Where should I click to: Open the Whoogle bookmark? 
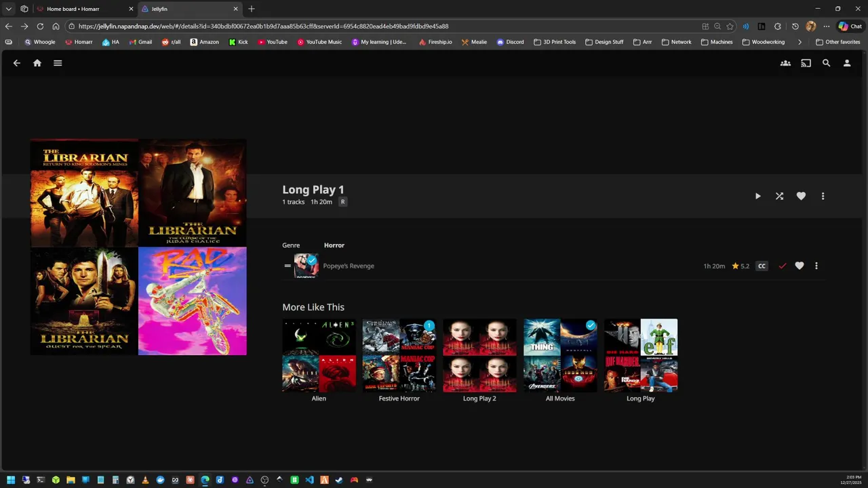(40, 42)
